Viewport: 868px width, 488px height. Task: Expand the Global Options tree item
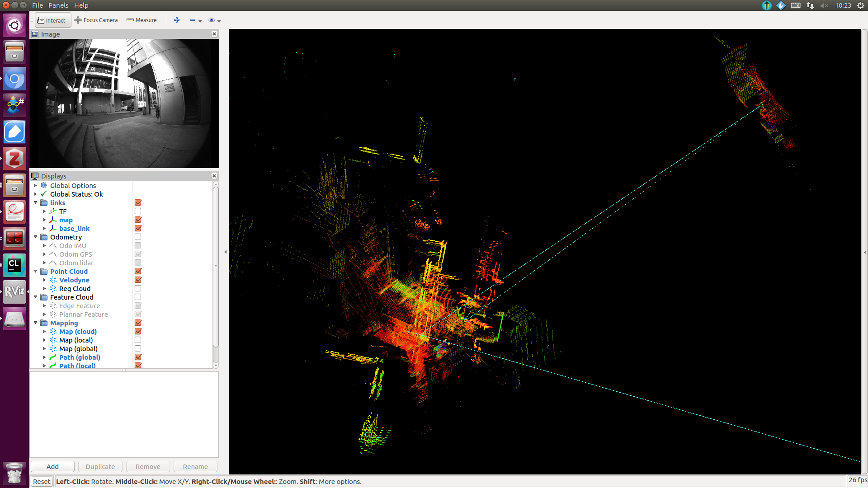(36, 185)
